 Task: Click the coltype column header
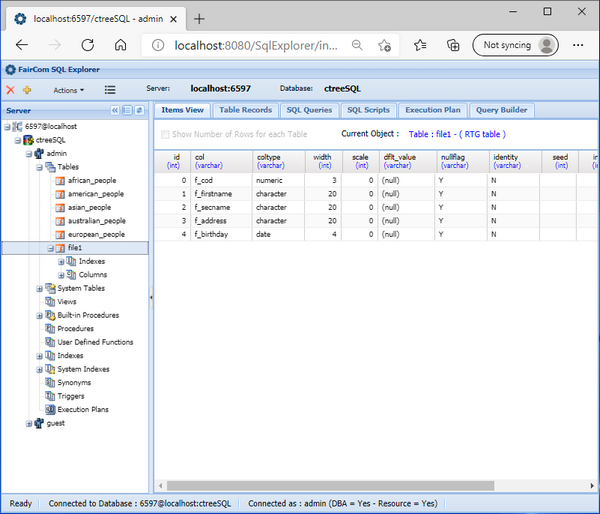click(x=278, y=161)
